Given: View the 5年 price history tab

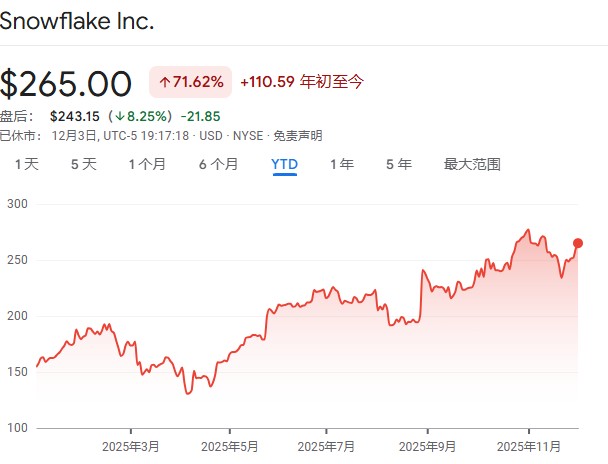Looking at the screenshot, I should [x=398, y=164].
